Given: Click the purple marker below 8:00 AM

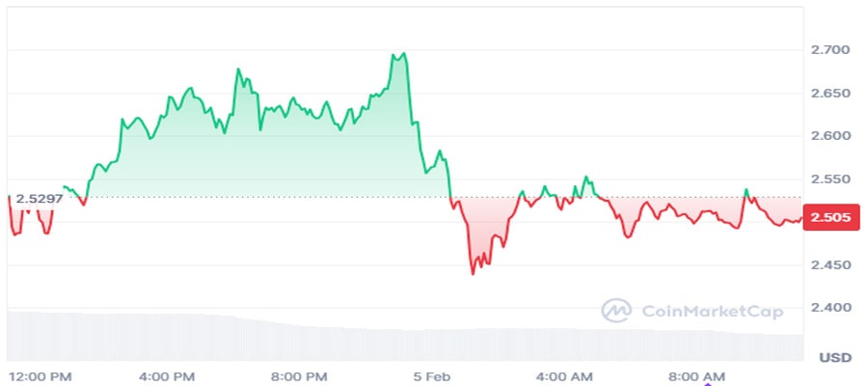Looking at the screenshot, I should click(710, 382).
